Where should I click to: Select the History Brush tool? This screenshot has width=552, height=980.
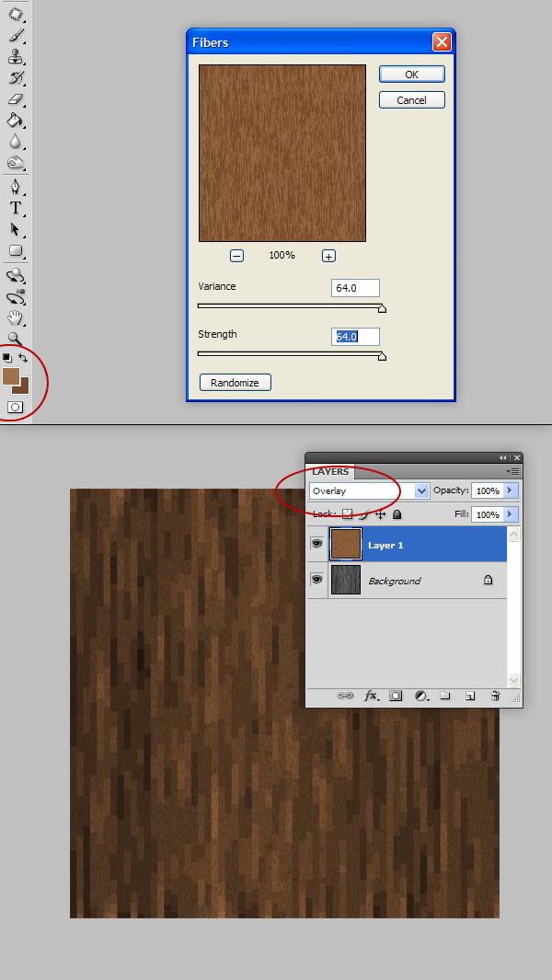[x=16, y=78]
